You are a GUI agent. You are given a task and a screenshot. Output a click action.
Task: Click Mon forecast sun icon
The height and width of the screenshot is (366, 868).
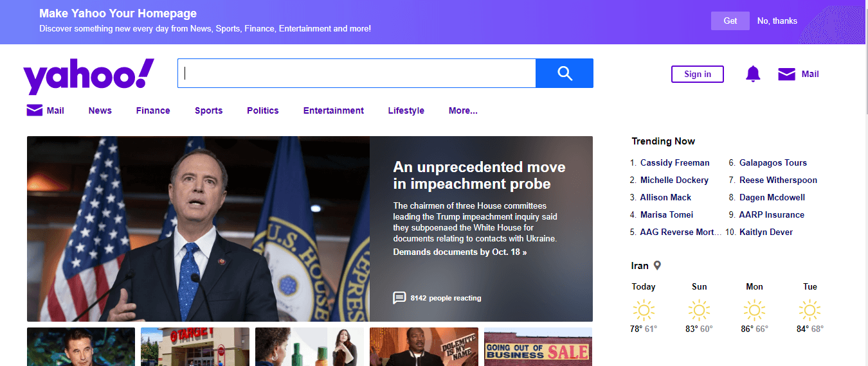(x=754, y=311)
